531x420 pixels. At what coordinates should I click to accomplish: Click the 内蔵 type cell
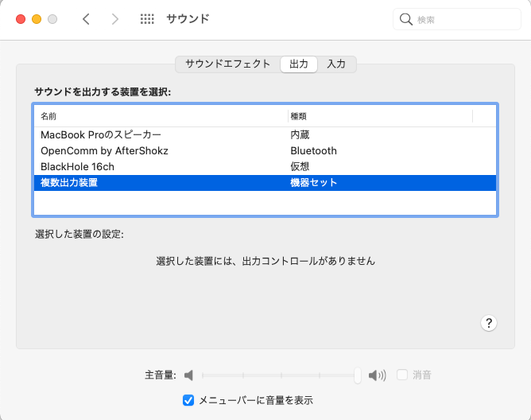[300, 135]
